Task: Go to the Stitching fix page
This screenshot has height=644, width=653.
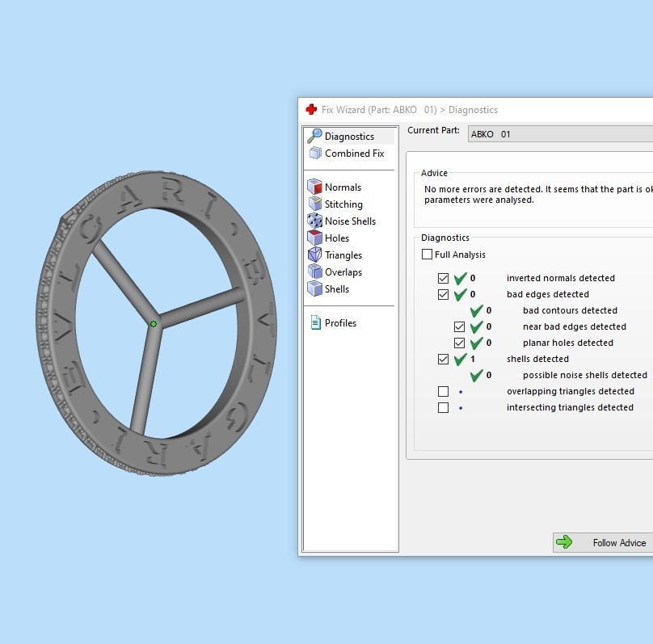Action: click(x=343, y=204)
